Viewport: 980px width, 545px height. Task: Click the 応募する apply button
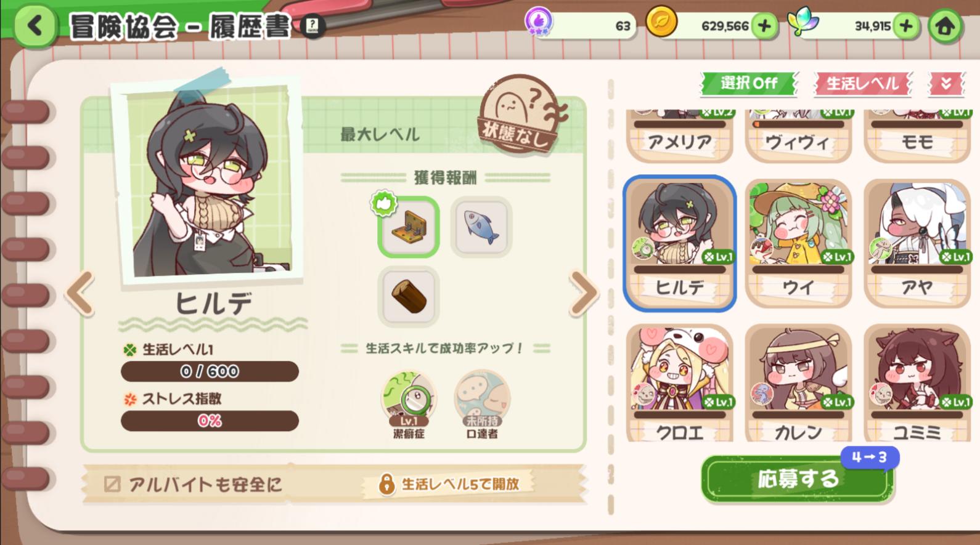click(798, 479)
